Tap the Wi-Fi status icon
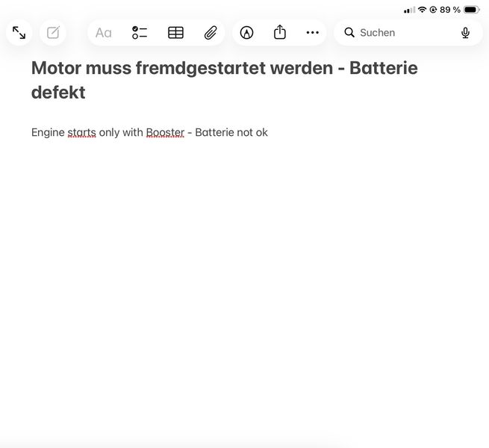The width and height of the screenshot is (489, 448). [422, 10]
